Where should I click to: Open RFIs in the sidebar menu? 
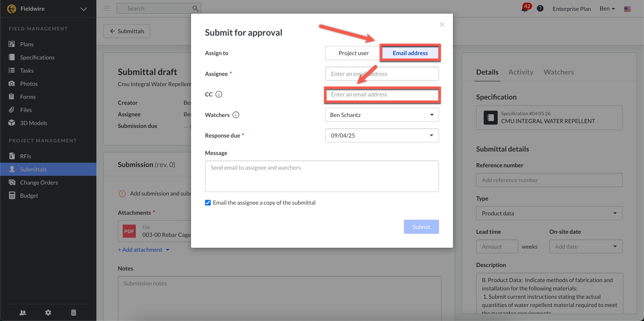point(25,156)
